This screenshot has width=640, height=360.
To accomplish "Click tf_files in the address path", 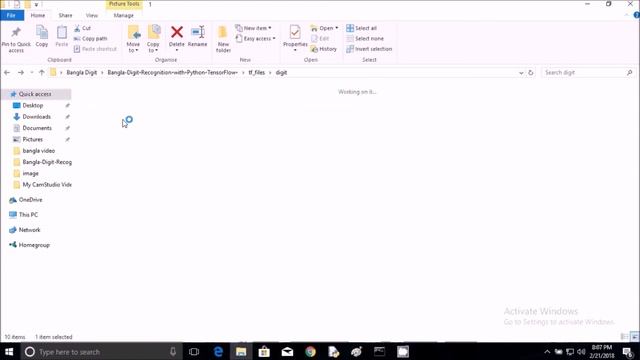I will pos(257,73).
